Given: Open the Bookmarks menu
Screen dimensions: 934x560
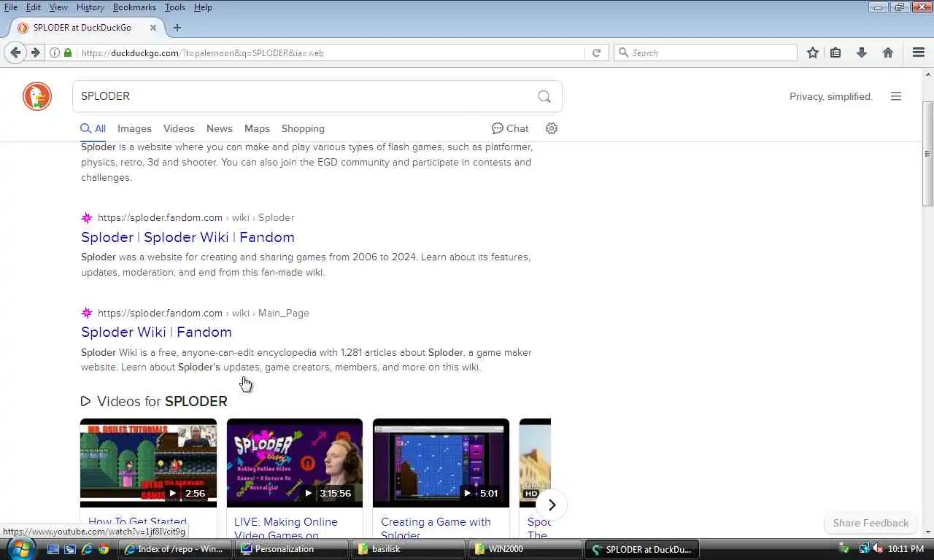Looking at the screenshot, I should tap(134, 7).
